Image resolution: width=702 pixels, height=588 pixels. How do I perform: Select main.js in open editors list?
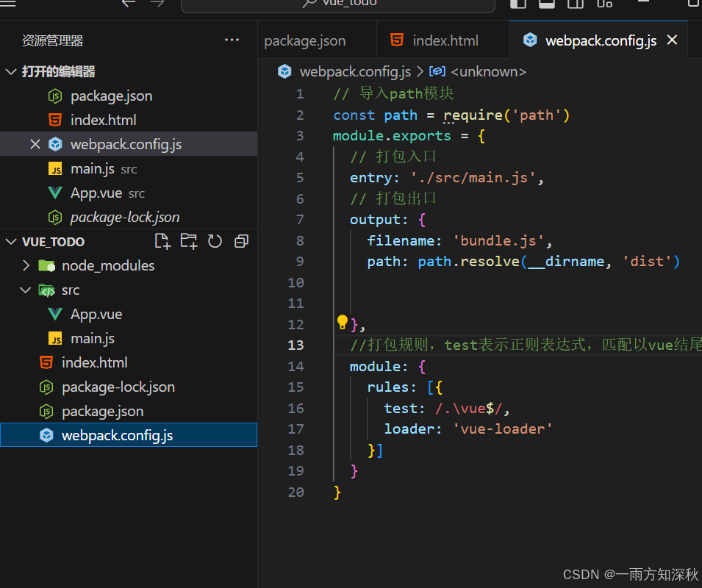tap(92, 168)
